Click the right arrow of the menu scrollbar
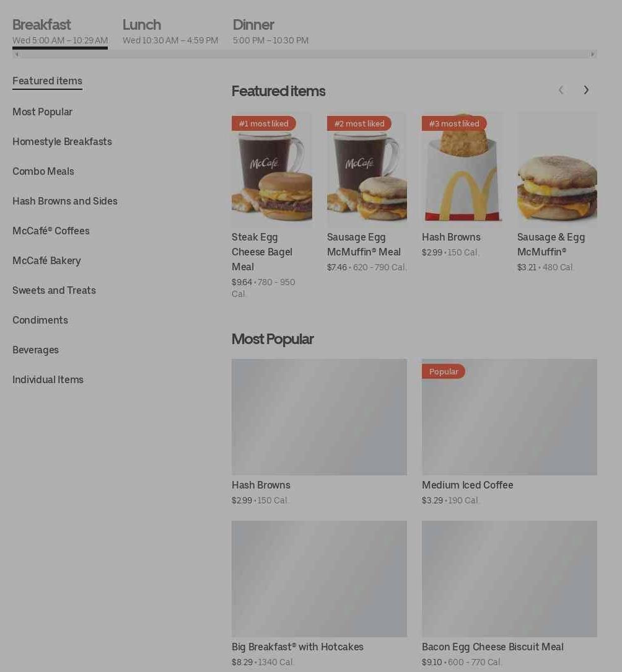622x672 pixels. tap(592, 54)
